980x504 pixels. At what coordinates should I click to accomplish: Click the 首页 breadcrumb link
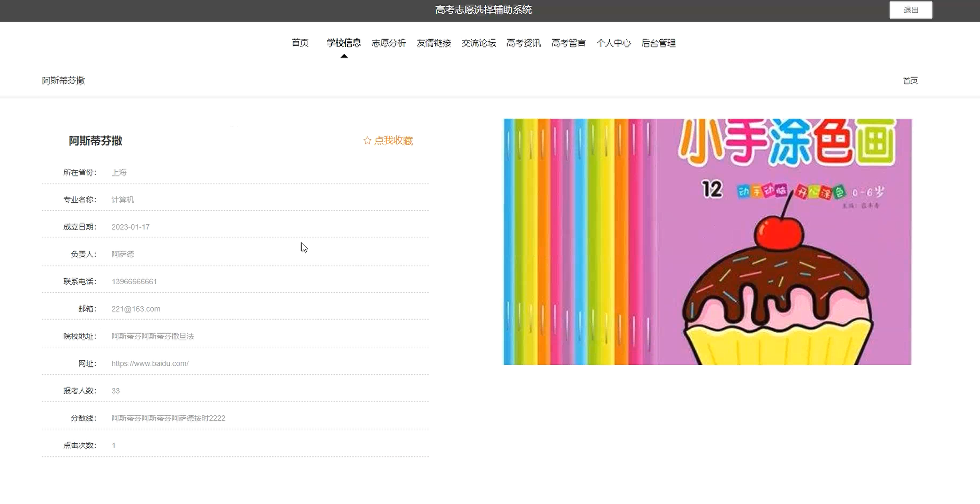pyautogui.click(x=910, y=80)
